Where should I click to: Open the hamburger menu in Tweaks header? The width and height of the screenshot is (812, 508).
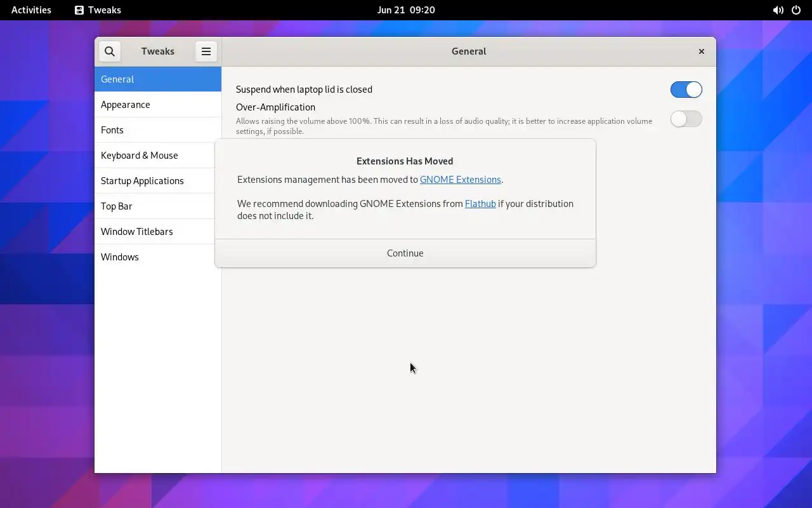pos(206,51)
